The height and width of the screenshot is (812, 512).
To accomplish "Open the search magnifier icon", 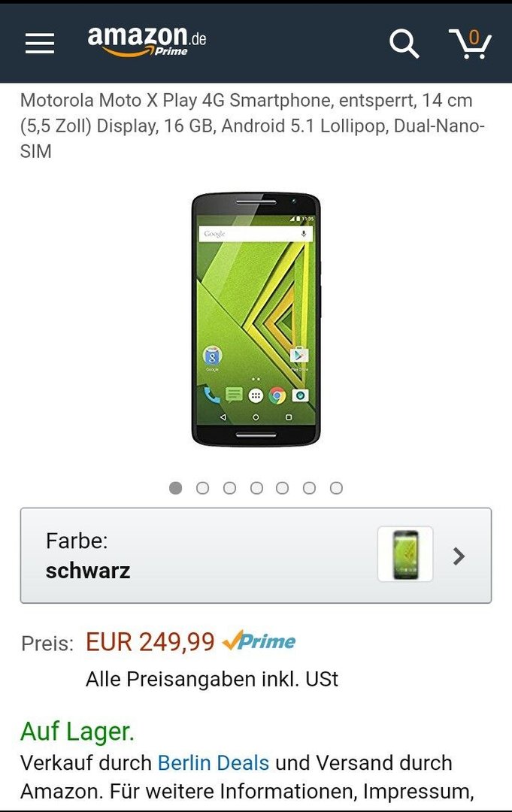I will [x=404, y=44].
